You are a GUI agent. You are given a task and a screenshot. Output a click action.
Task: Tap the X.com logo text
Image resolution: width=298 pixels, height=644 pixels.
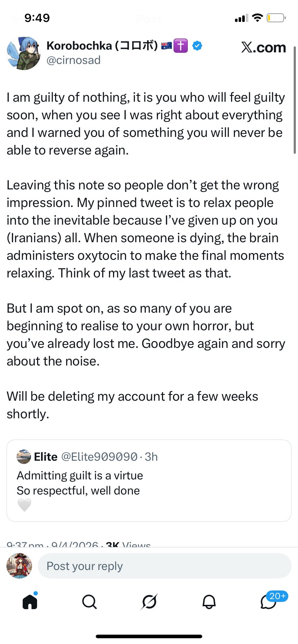(263, 47)
